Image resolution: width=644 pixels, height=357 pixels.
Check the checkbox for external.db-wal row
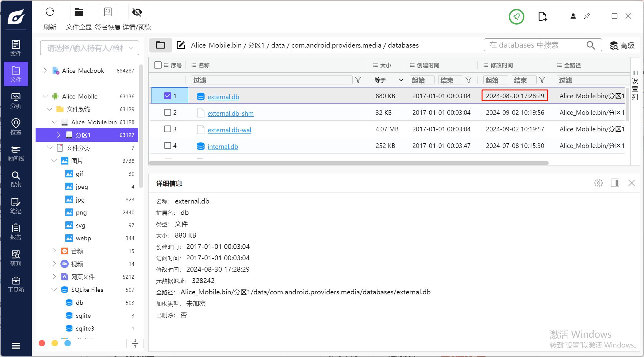point(167,129)
